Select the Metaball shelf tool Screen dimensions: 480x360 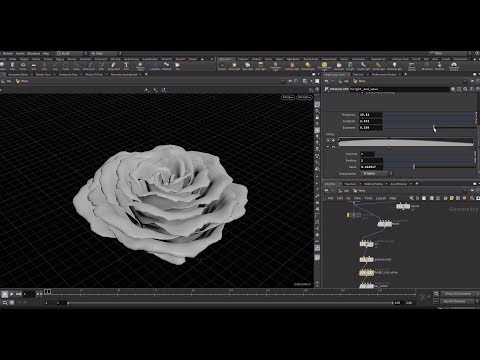pyautogui.click(x=166, y=66)
